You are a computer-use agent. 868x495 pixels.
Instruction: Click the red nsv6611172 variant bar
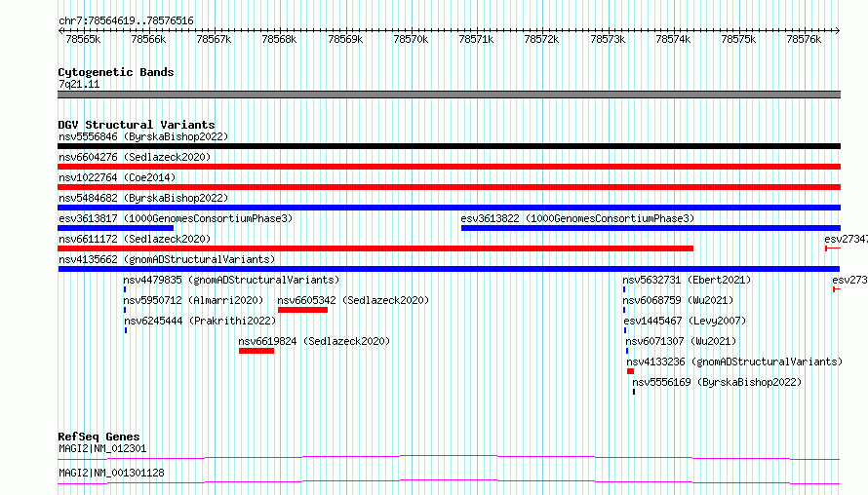pyautogui.click(x=375, y=248)
